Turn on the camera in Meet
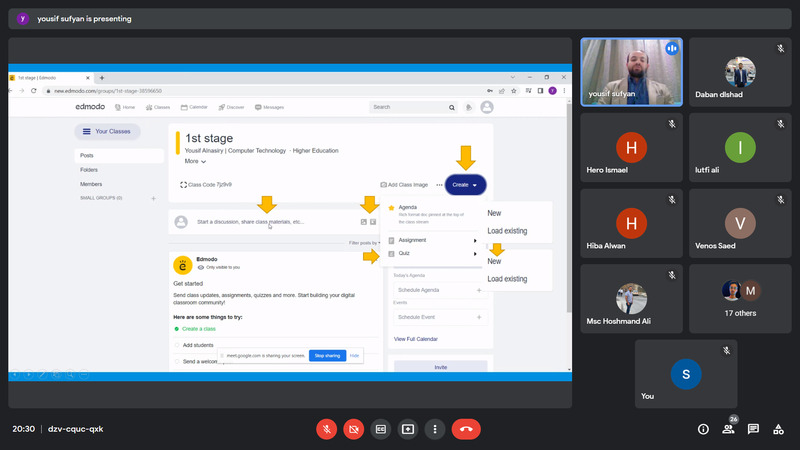Image resolution: width=800 pixels, height=450 pixels. click(354, 429)
